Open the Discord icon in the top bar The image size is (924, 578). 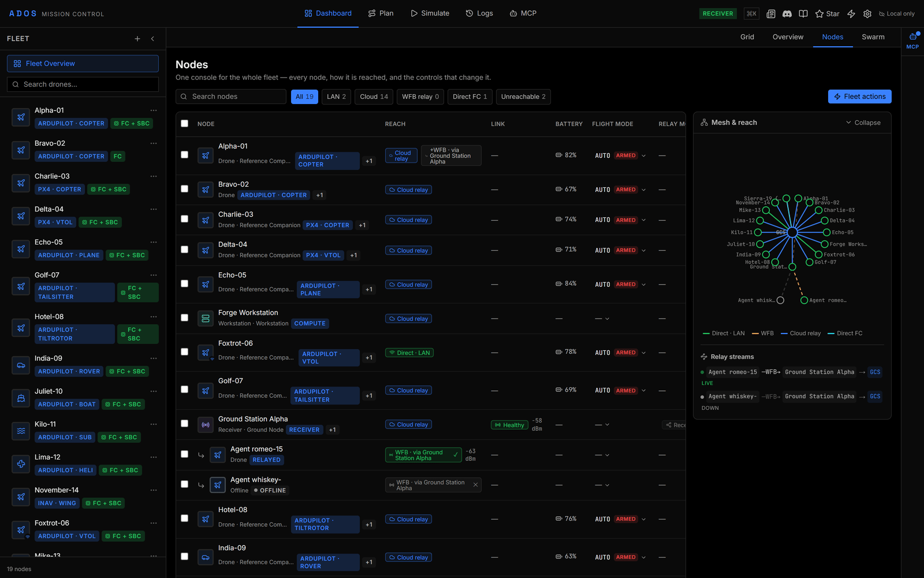point(787,14)
